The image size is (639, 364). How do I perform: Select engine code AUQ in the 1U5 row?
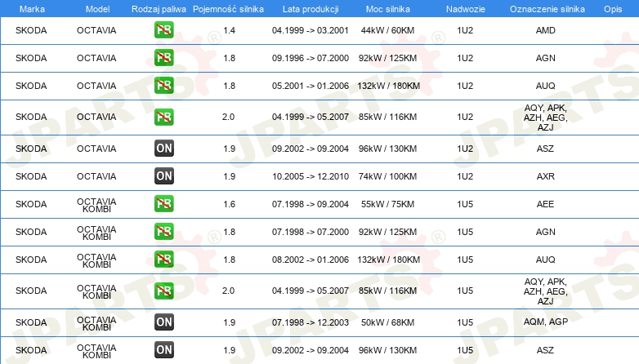pos(545,260)
